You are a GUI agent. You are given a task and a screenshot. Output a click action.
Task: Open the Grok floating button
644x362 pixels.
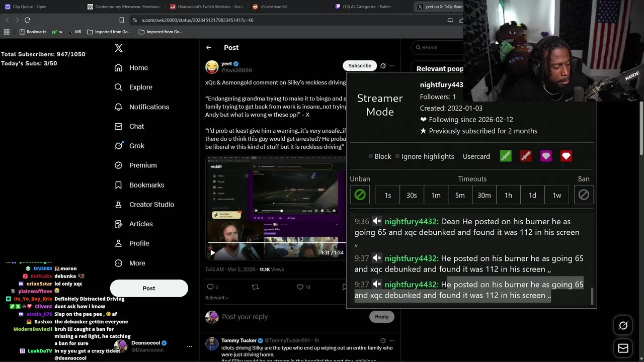(x=623, y=326)
